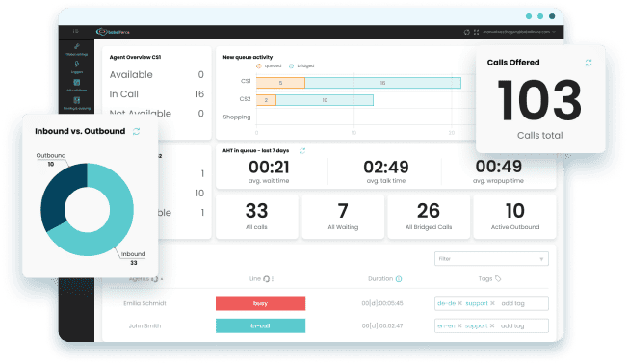
Task: Click the CS1 bridged bar showing 16
Action: [383, 83]
